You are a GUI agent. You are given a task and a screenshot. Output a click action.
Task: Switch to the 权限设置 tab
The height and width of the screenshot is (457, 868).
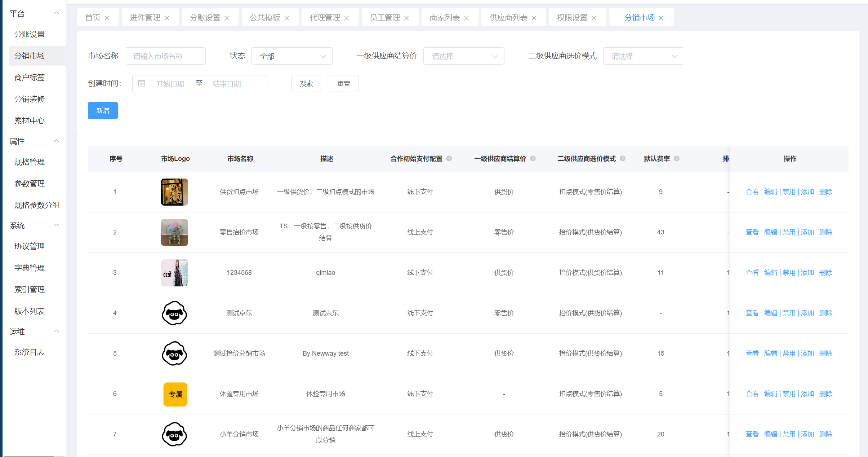pyautogui.click(x=572, y=18)
